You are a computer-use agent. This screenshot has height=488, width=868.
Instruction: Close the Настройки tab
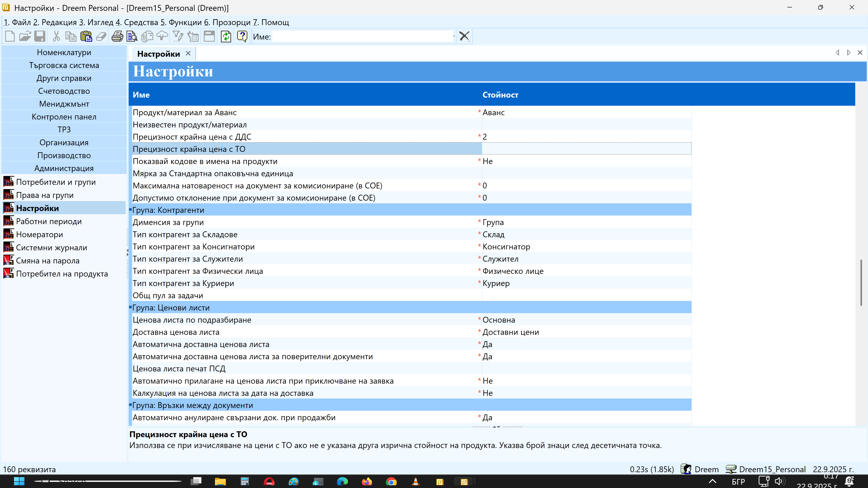point(188,53)
